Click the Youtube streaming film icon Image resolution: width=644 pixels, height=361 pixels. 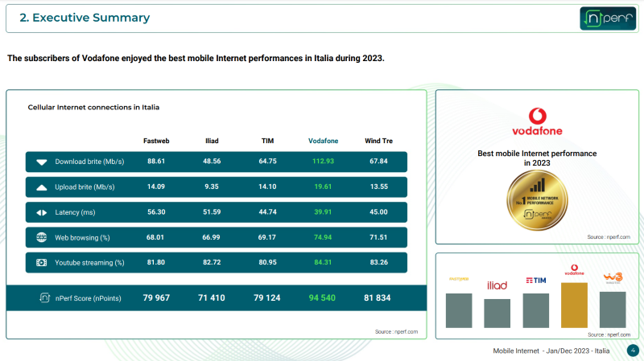42,263
